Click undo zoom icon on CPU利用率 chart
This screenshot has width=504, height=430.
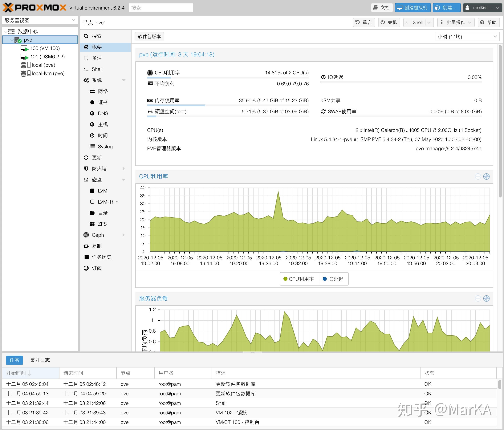[x=478, y=176]
